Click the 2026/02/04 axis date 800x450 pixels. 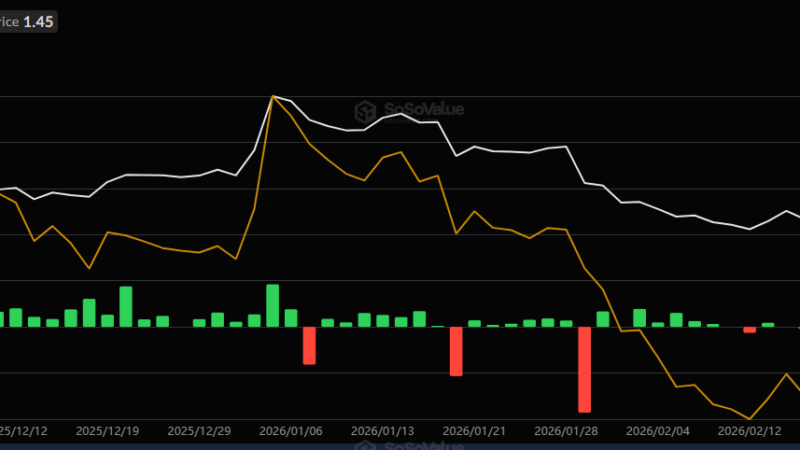pos(658,431)
